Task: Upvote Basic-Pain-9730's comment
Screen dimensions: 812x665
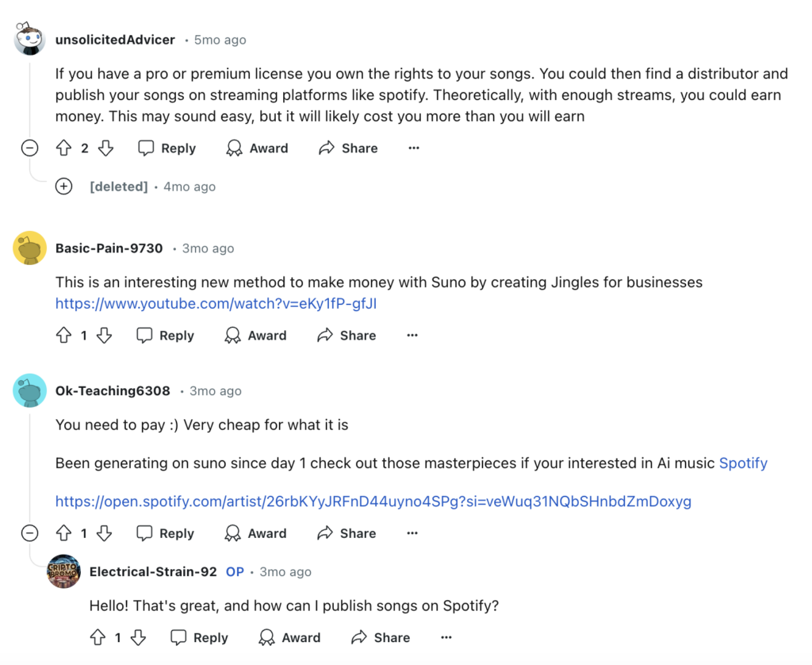Action: pos(63,336)
